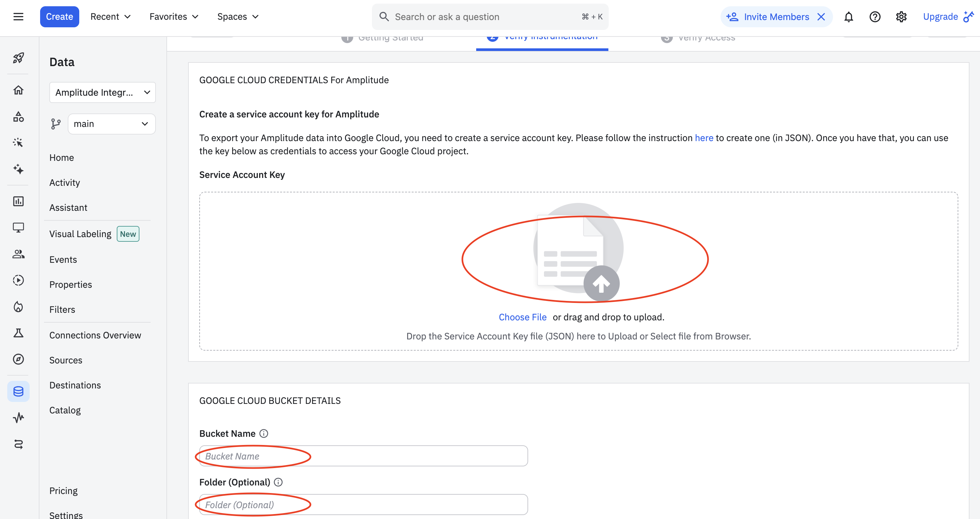Open the settings gear icon

(x=901, y=17)
